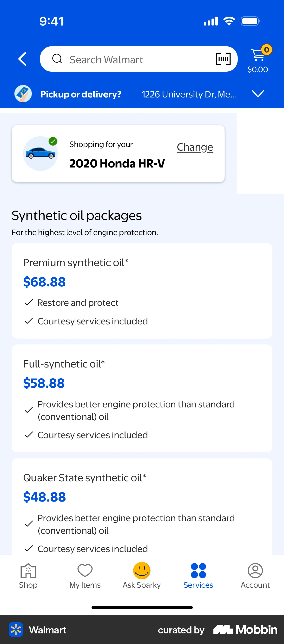Select the Premium synthetic oil package
Viewport: 284px width, 644px height.
pos(142,290)
